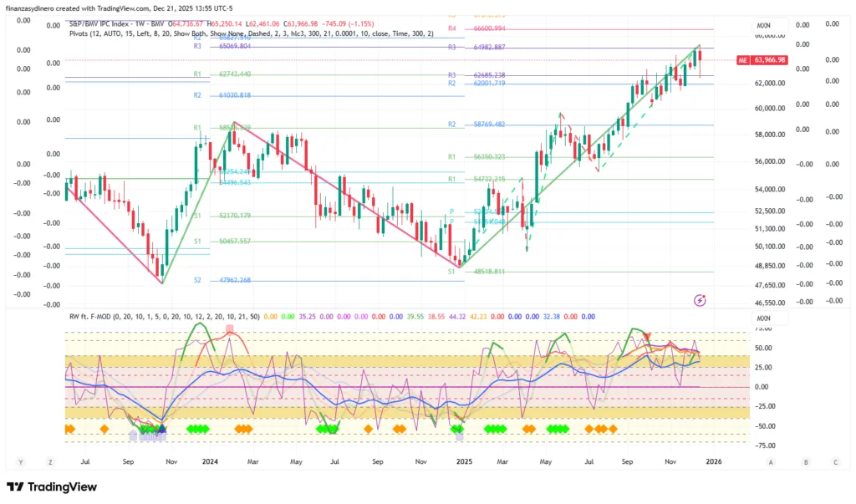
Task: Click the red ME badge beside current price
Action: tap(743, 60)
